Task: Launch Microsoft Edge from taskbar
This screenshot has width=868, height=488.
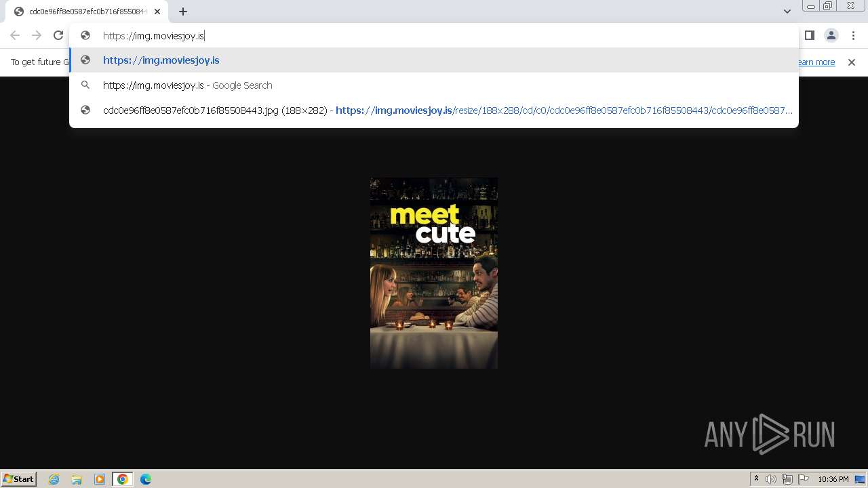Action: [x=146, y=479]
